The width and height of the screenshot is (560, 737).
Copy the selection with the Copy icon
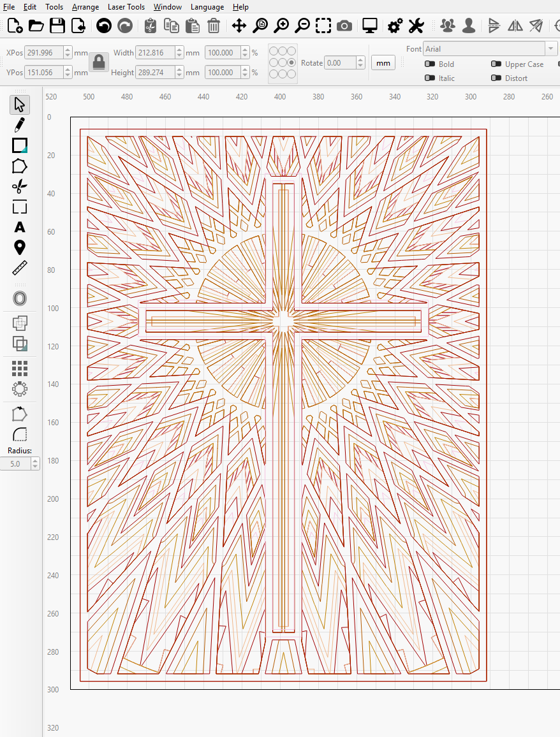171,26
